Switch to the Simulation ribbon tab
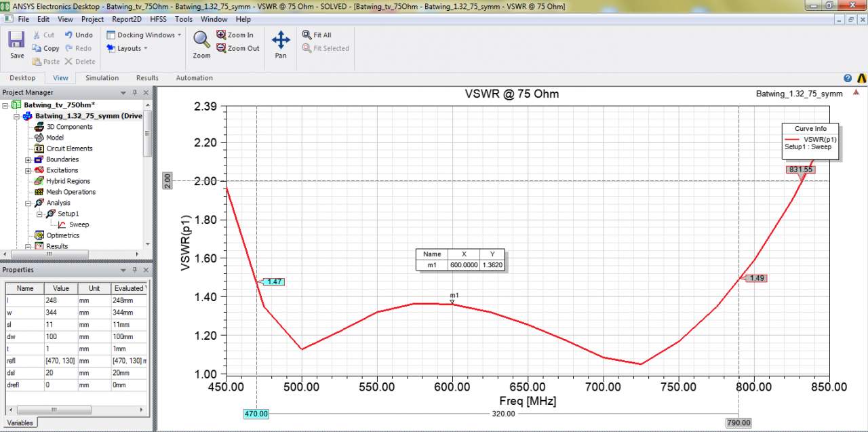Screen dimensions: 868x432 click(x=102, y=78)
